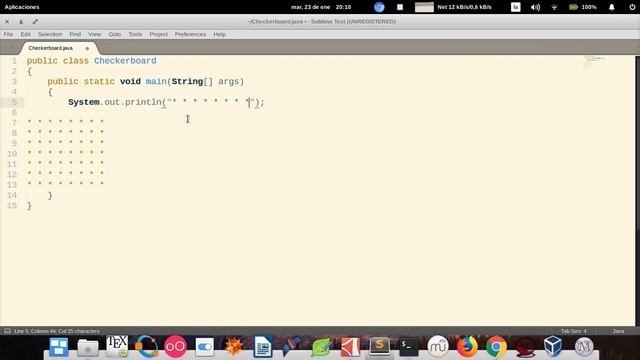This screenshot has height=360, width=640.
Task: Launch the blue pen-and-ruler app in dock
Action: (292, 347)
